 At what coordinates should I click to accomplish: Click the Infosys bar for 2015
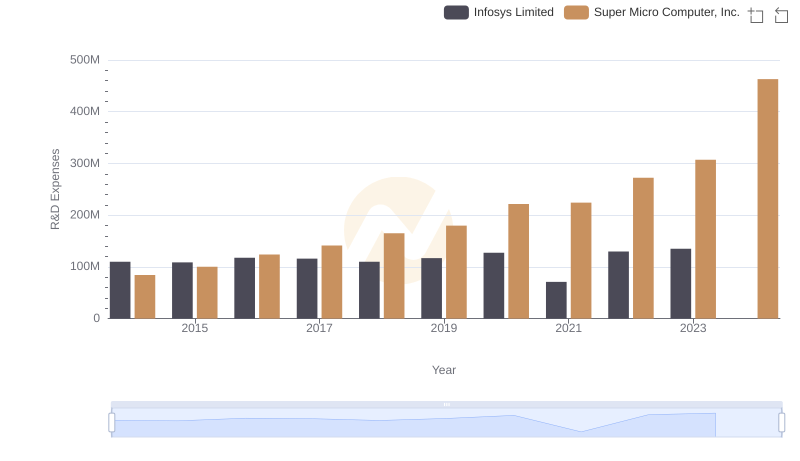tap(182, 291)
